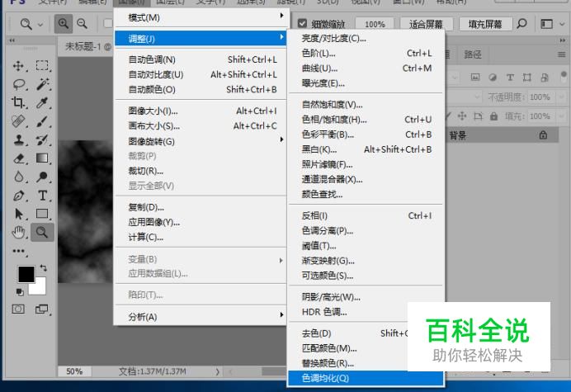
Task: Select the Rectangle shape tool
Action: [42, 214]
